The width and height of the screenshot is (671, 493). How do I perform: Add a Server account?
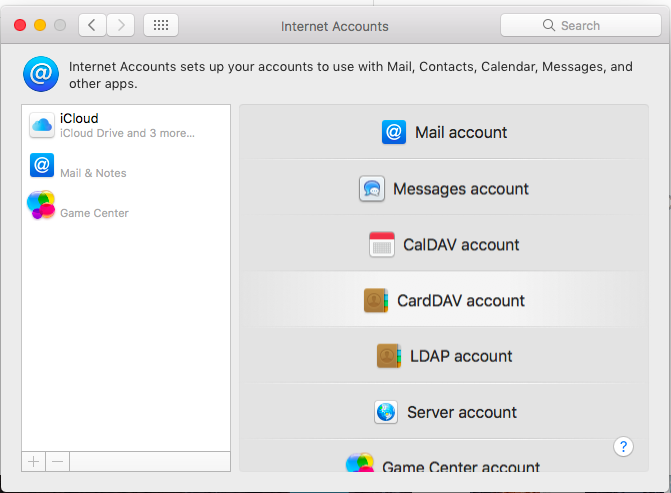click(444, 412)
